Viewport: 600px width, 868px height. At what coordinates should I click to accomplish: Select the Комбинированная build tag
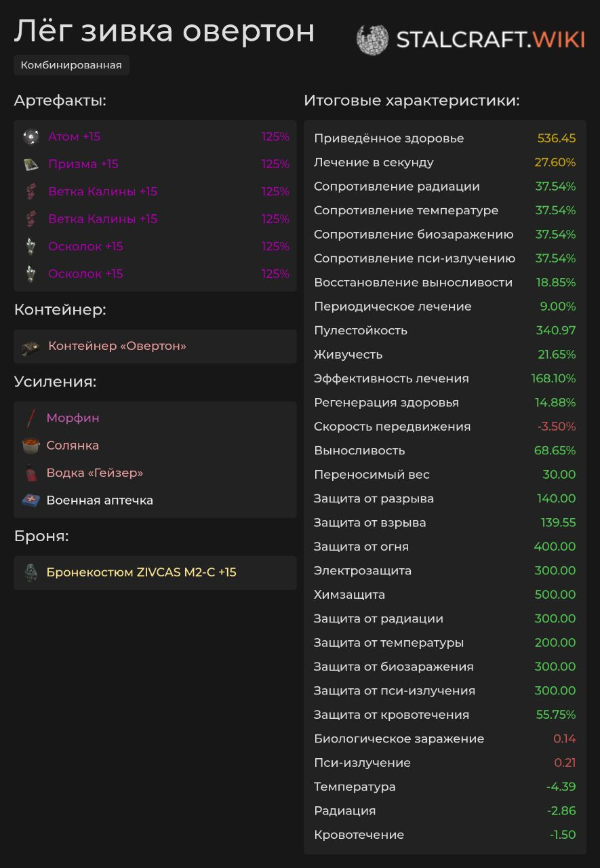coord(71,65)
